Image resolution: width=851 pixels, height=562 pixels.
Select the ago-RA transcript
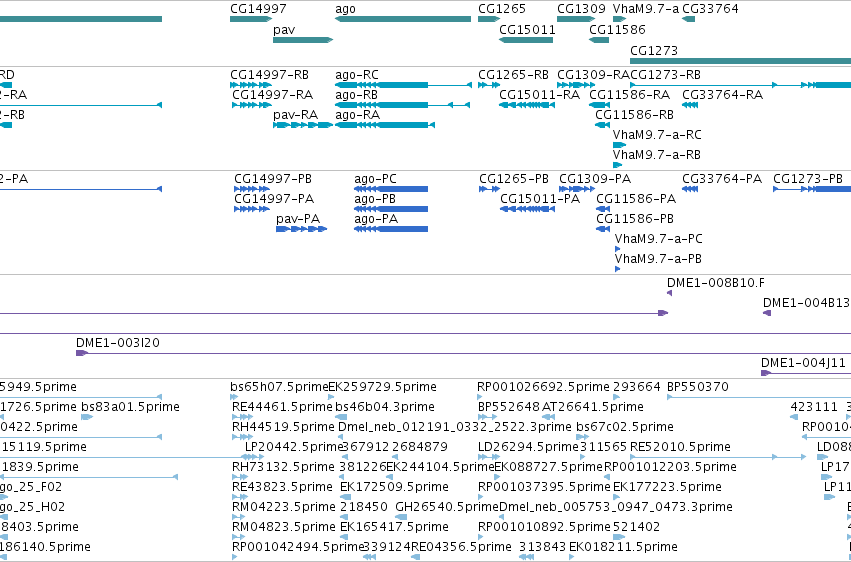[385, 125]
